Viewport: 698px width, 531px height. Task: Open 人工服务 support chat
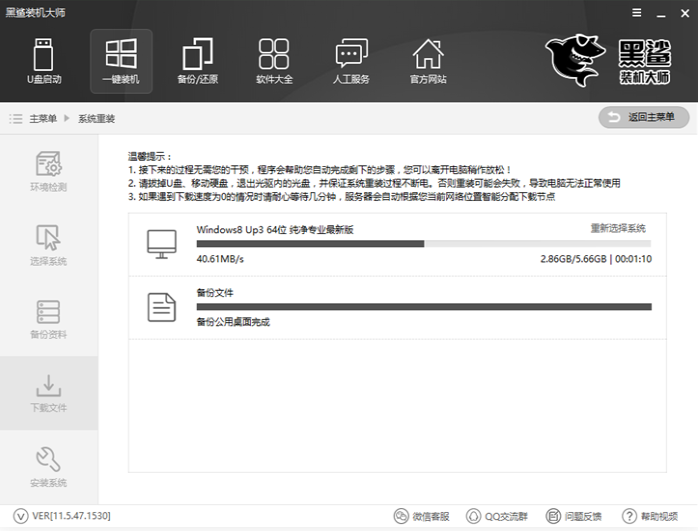click(x=351, y=61)
